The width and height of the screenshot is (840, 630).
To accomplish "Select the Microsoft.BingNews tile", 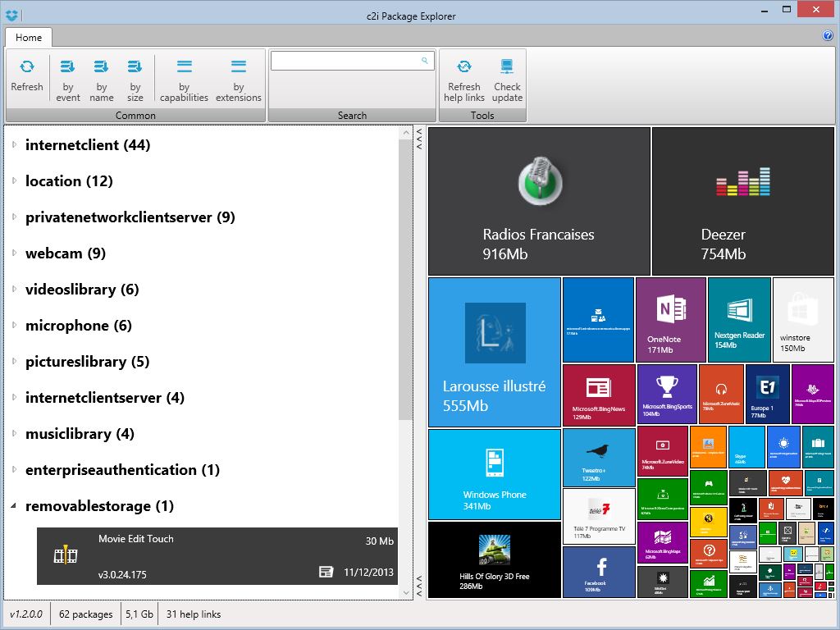I will pyautogui.click(x=599, y=395).
